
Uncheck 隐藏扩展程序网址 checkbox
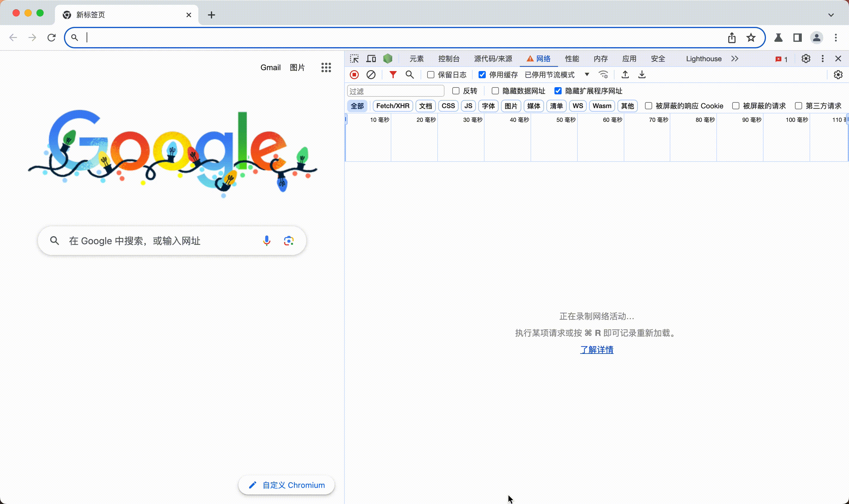click(558, 91)
